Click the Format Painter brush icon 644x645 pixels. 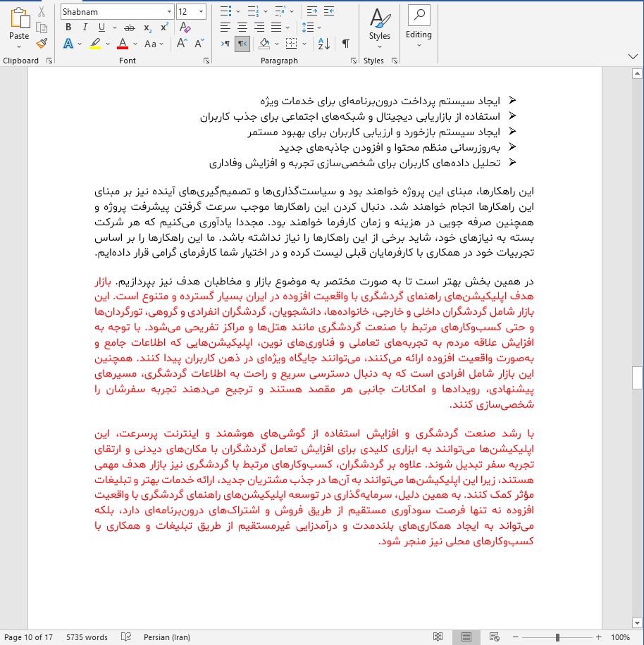click(42, 43)
